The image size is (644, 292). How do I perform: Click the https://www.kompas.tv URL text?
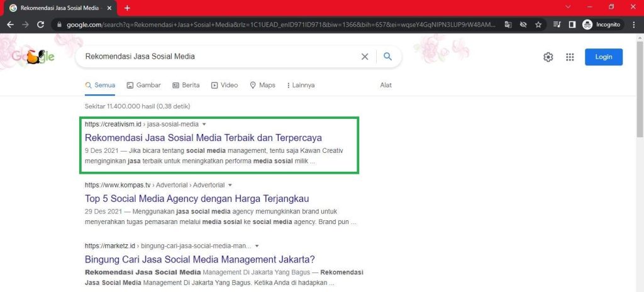119,185
